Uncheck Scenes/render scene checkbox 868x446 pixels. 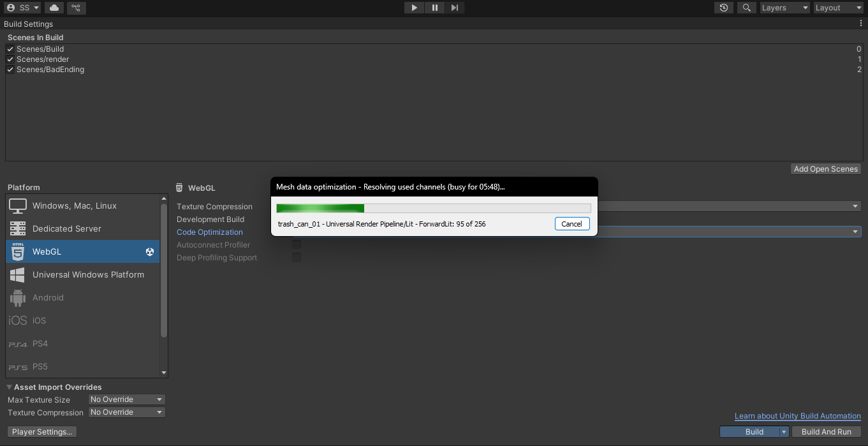(10, 59)
